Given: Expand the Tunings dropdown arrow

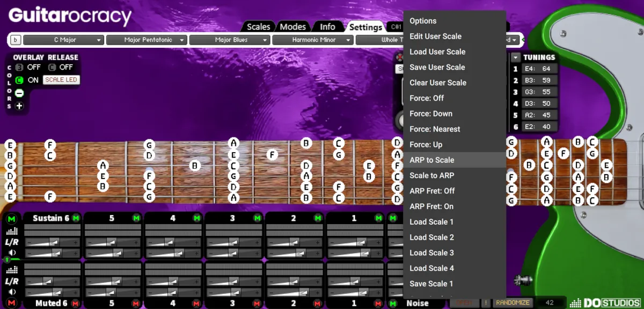Looking at the screenshot, I should 516,58.
